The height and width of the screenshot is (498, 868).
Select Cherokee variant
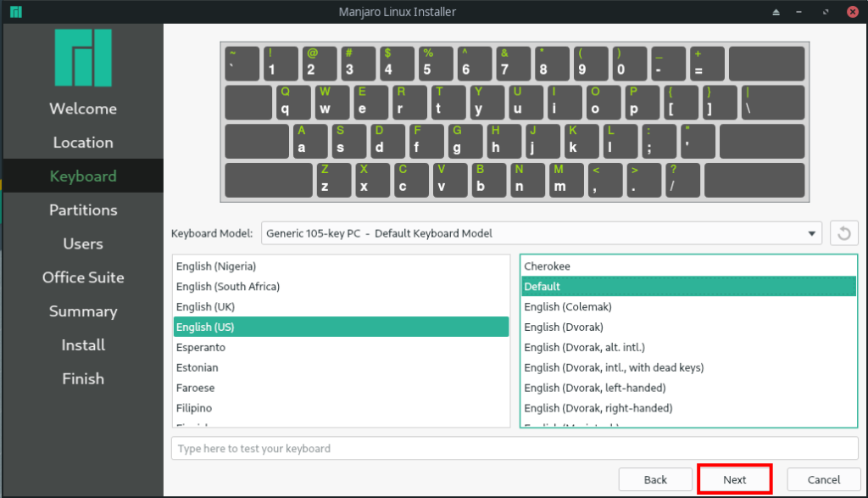[x=688, y=266]
